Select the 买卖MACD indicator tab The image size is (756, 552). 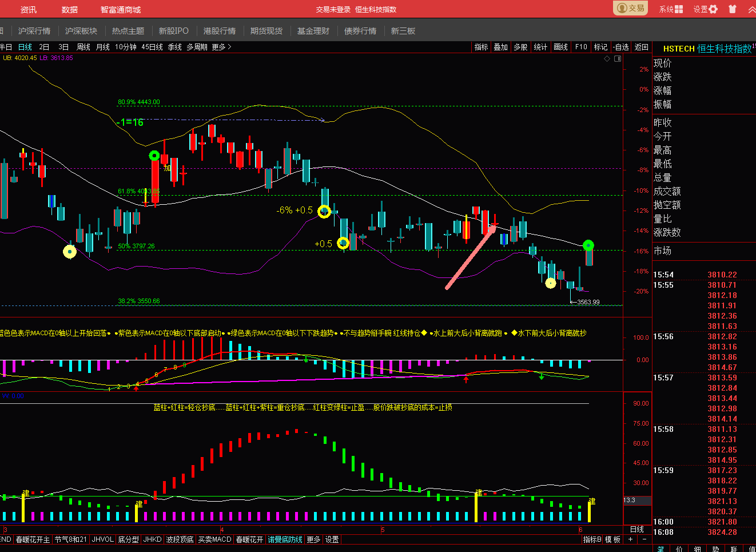(214, 539)
